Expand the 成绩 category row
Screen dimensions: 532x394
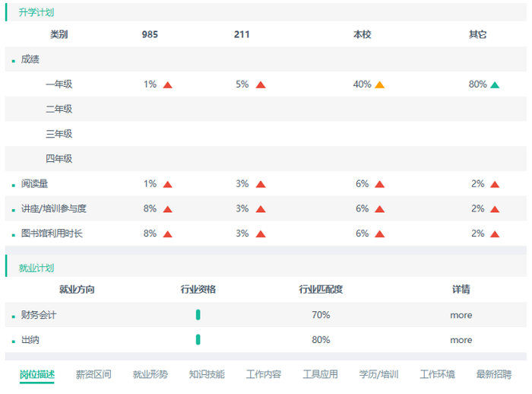point(30,59)
